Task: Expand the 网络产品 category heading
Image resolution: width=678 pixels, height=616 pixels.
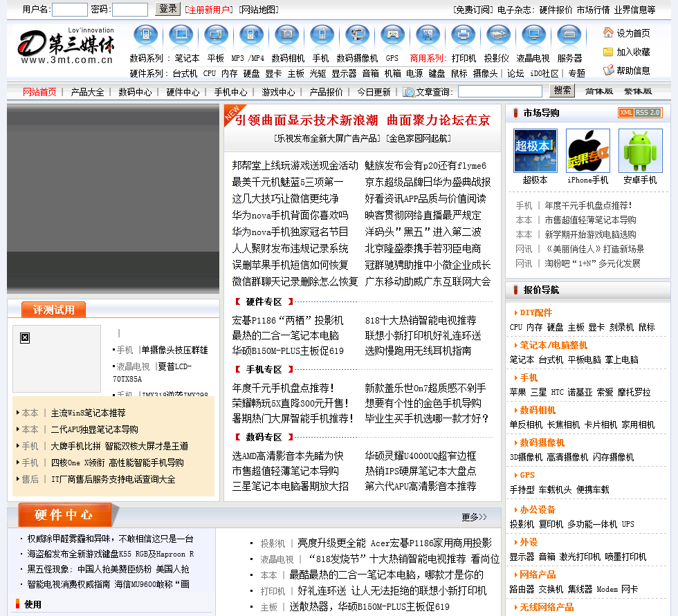Action: tap(538, 575)
